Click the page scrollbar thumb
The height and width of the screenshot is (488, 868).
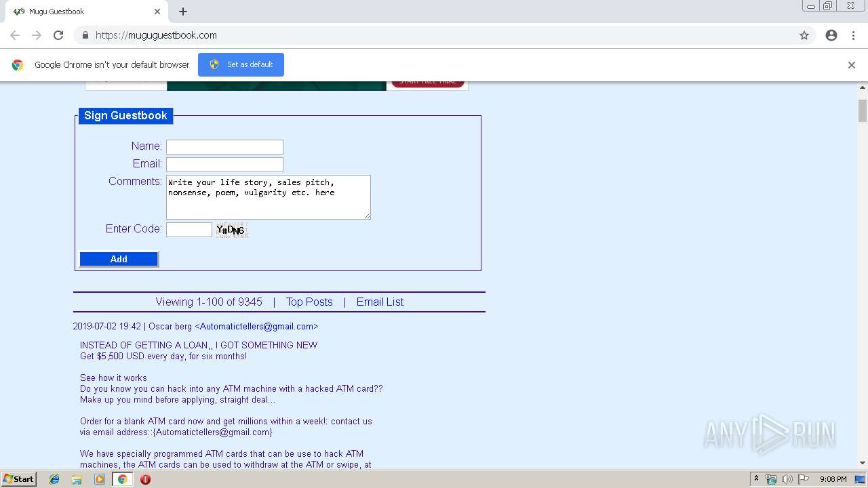tap(863, 110)
